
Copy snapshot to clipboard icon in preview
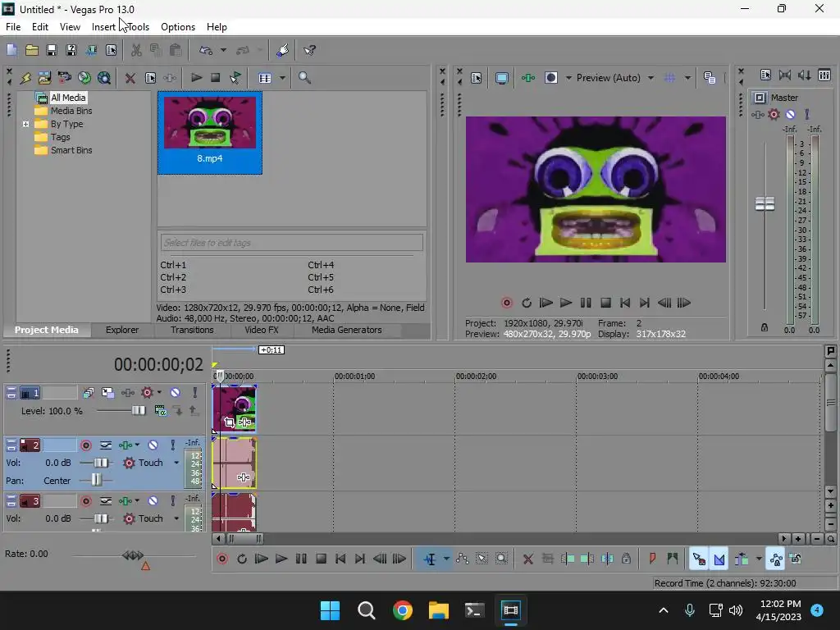coord(710,78)
